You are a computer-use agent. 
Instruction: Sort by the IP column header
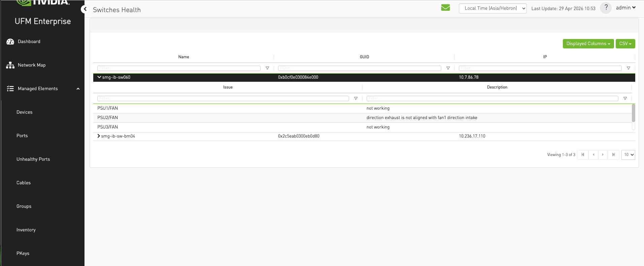545,57
